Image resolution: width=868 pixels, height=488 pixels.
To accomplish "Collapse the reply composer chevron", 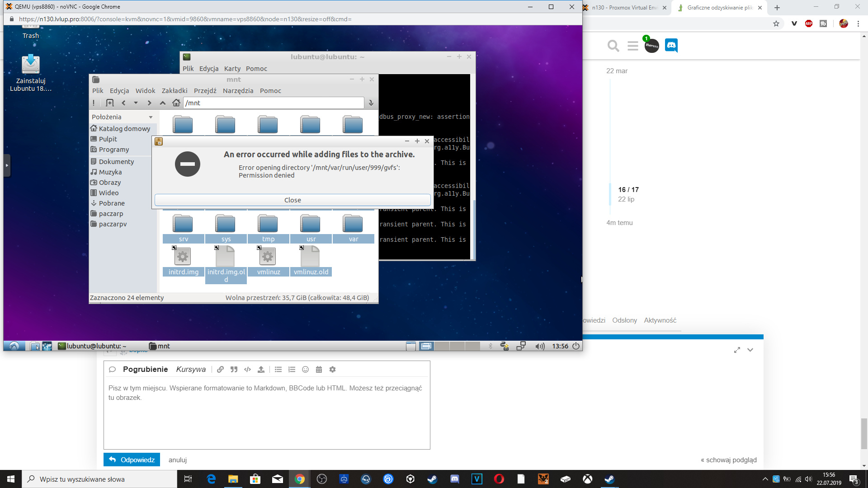I will click(x=750, y=350).
